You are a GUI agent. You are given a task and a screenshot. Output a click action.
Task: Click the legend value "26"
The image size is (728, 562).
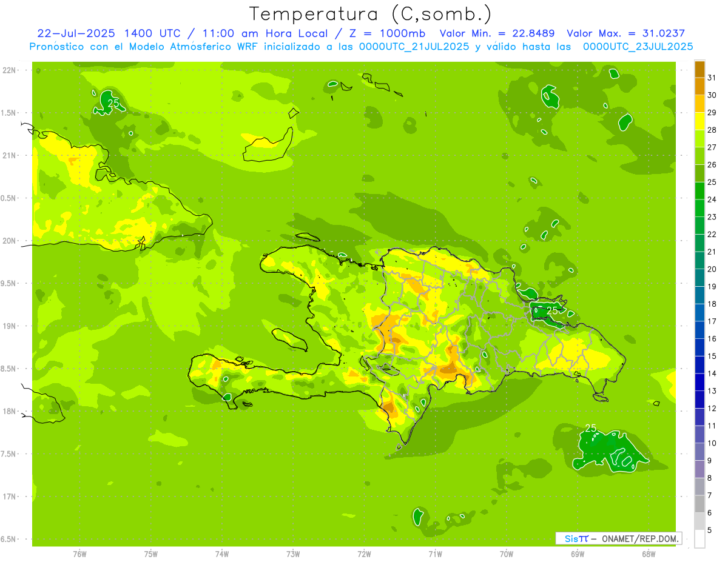click(x=712, y=165)
